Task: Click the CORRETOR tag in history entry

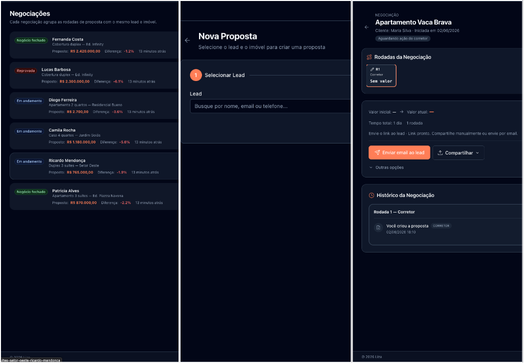Action: click(441, 226)
